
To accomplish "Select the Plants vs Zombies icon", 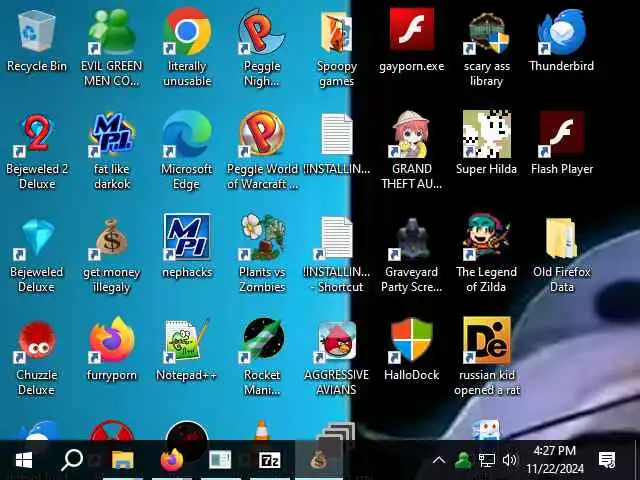I will 262,237.
